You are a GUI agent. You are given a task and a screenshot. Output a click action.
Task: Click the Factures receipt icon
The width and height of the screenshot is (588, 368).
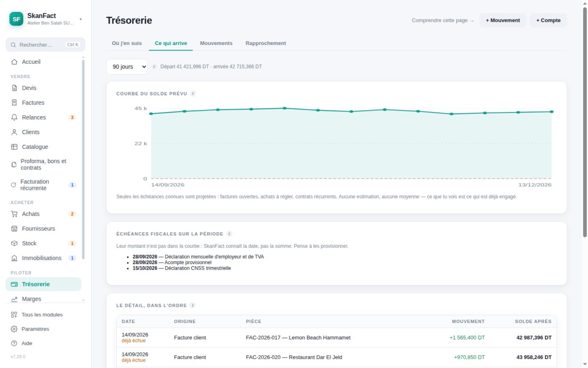tap(14, 103)
